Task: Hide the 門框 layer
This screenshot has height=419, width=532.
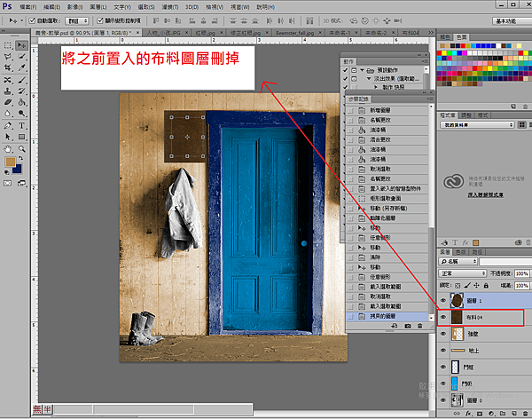Action: point(443,367)
